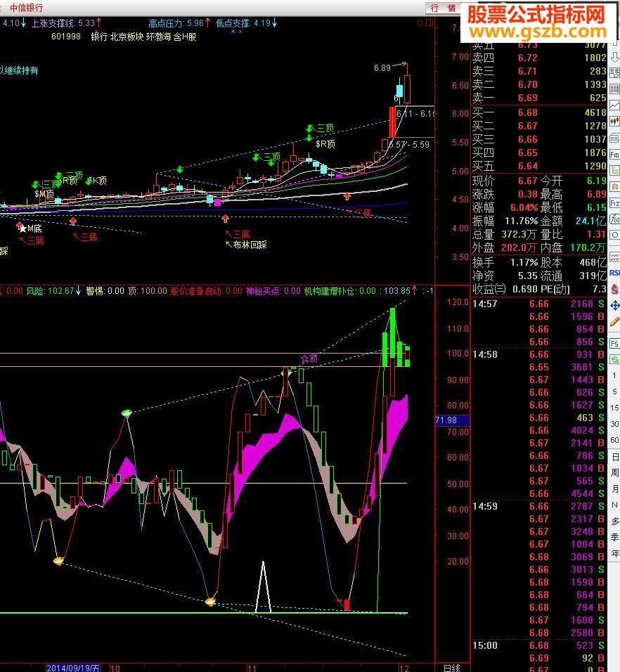620x672 pixels.
Task: Click the red diamond icon atop chart
Action: 420,22
